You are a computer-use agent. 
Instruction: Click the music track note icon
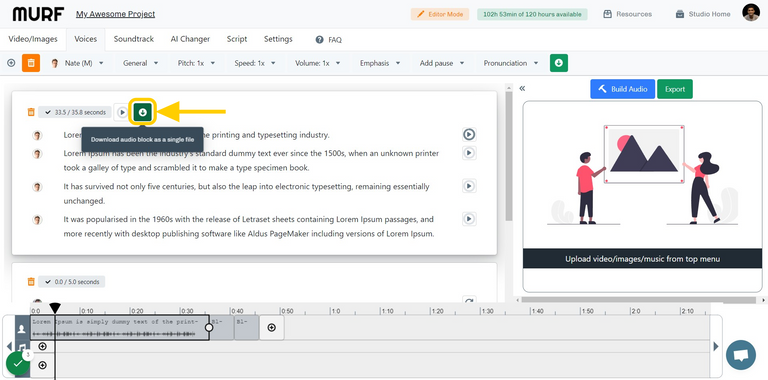22,348
